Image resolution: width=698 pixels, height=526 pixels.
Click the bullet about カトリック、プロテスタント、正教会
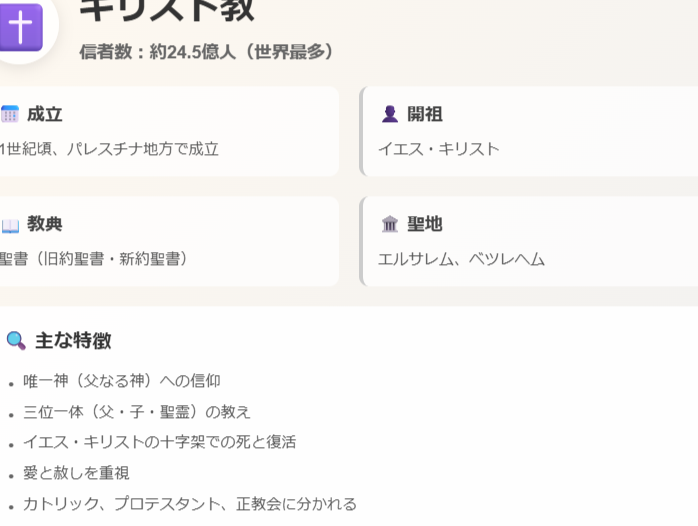[x=190, y=504]
